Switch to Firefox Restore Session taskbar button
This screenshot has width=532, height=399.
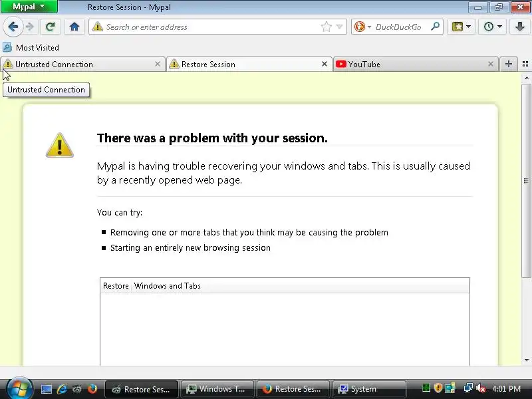pyautogui.click(x=293, y=389)
